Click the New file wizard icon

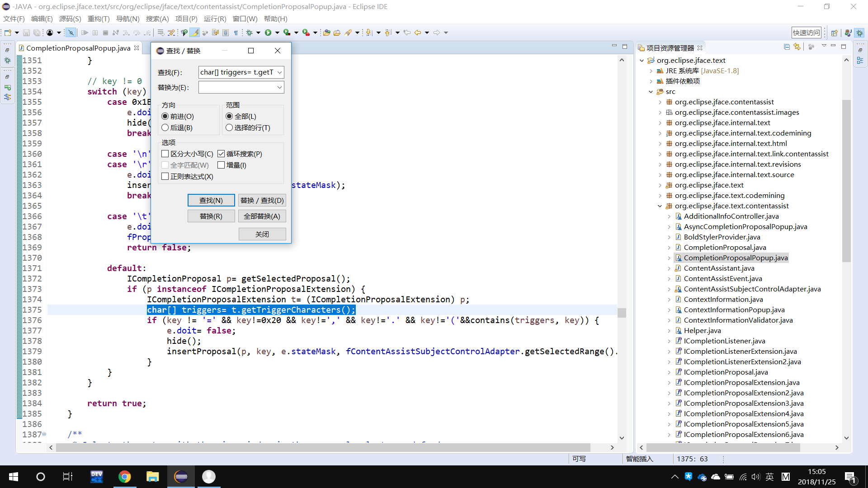point(8,33)
